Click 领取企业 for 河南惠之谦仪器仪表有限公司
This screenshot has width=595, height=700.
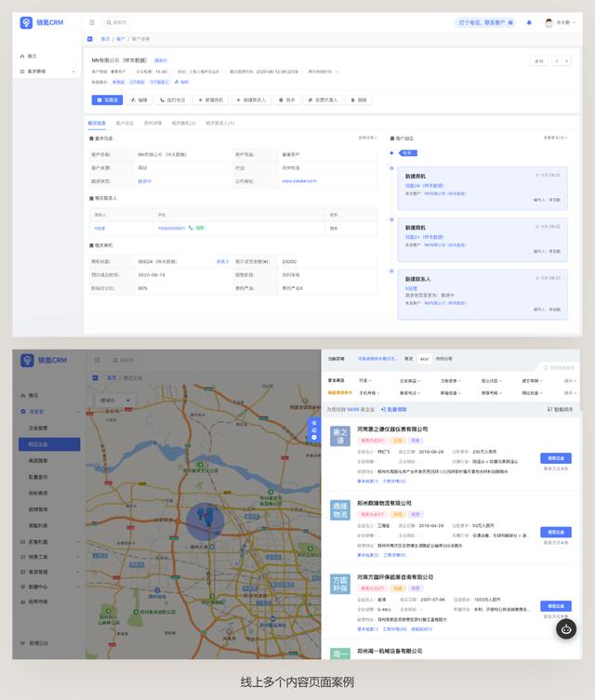coord(556,458)
